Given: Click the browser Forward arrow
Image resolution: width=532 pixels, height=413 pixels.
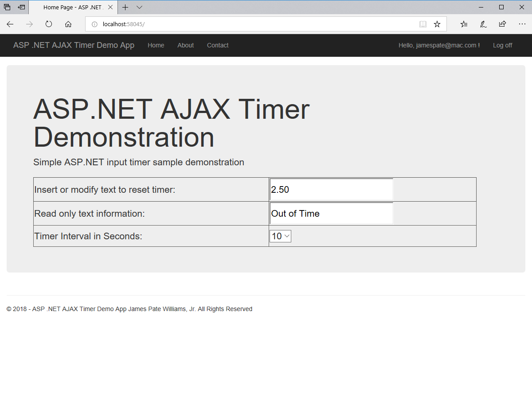Looking at the screenshot, I should pos(29,24).
